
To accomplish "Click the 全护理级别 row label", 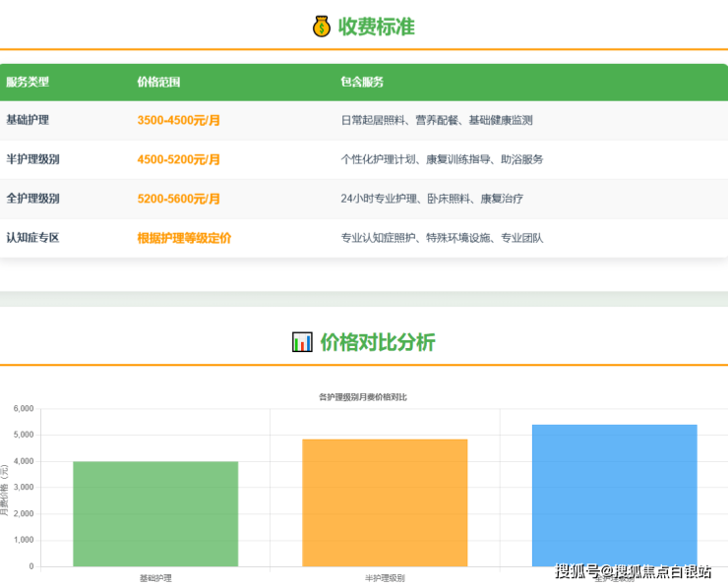I will click(x=32, y=199).
